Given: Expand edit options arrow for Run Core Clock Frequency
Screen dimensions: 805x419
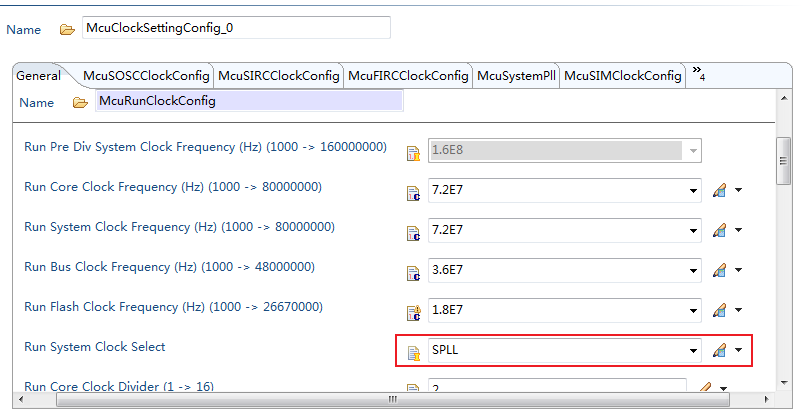Looking at the screenshot, I should [x=738, y=191].
